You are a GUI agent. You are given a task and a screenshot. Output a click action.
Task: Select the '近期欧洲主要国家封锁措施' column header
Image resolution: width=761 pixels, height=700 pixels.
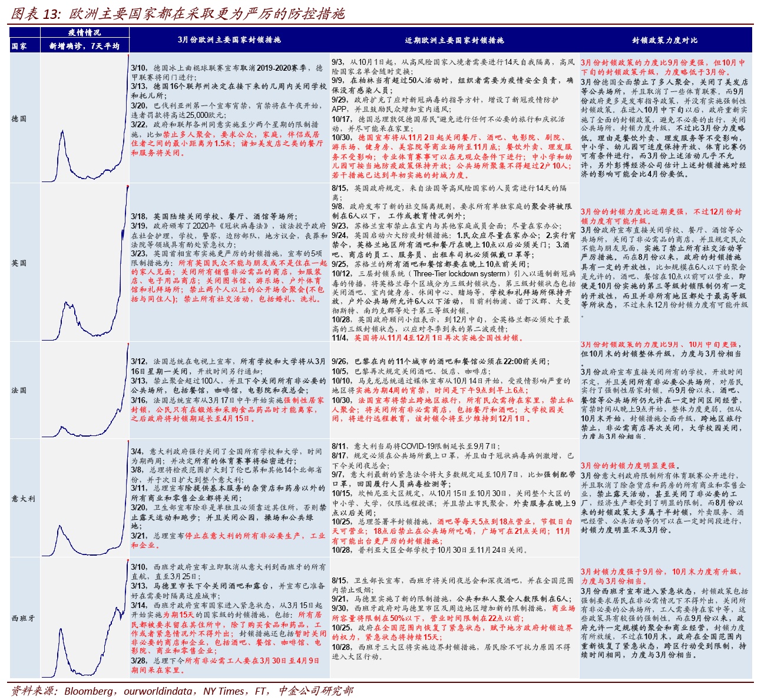pos(454,40)
